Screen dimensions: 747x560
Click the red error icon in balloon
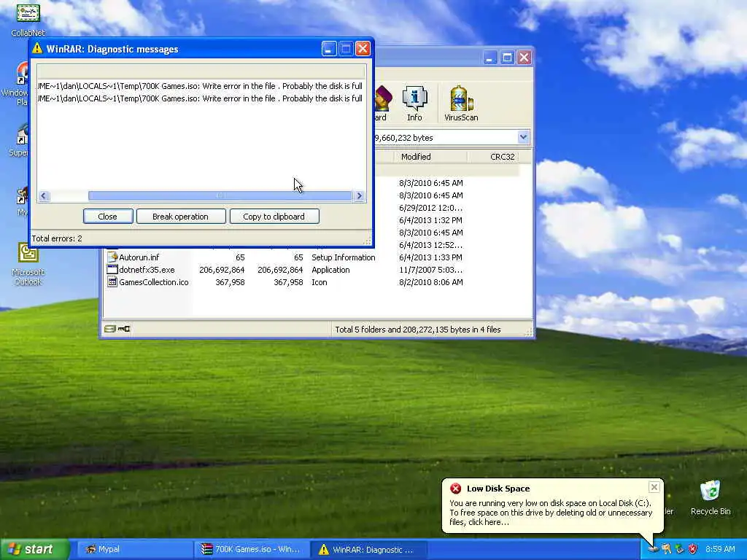click(x=456, y=489)
